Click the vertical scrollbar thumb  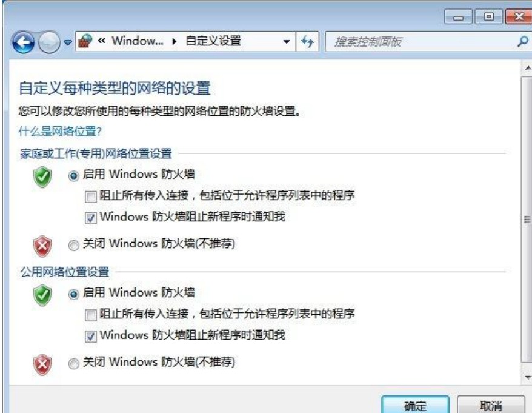tap(527, 220)
